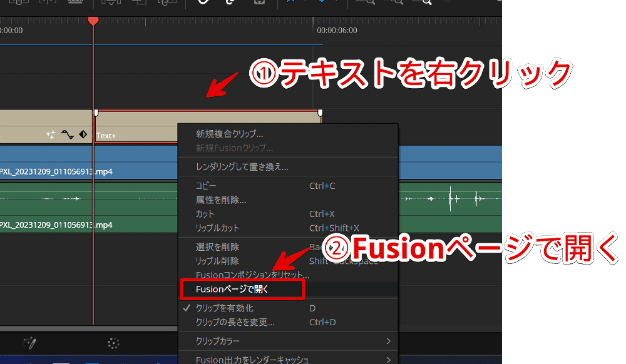Toggle the checked クリップを有効化 option
Screen dimensions: 626x364
225,308
